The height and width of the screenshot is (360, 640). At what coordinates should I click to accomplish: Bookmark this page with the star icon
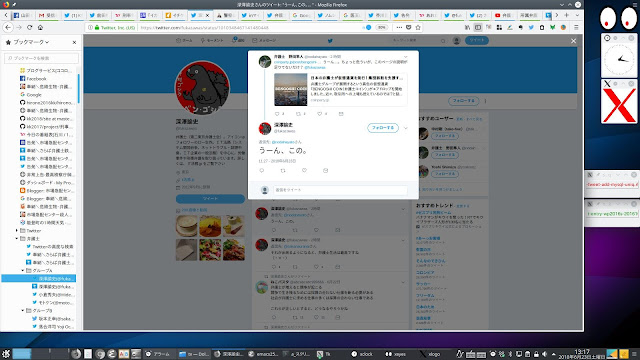pyautogui.click(x=418, y=27)
